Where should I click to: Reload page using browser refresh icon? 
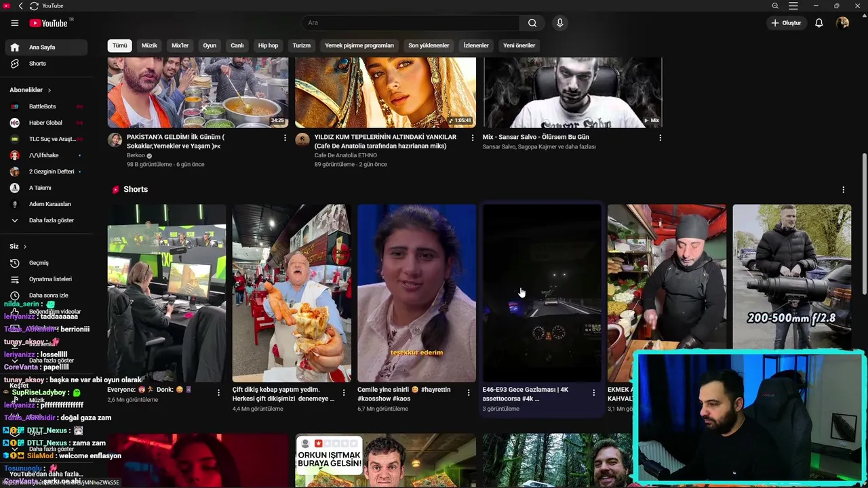point(34,6)
